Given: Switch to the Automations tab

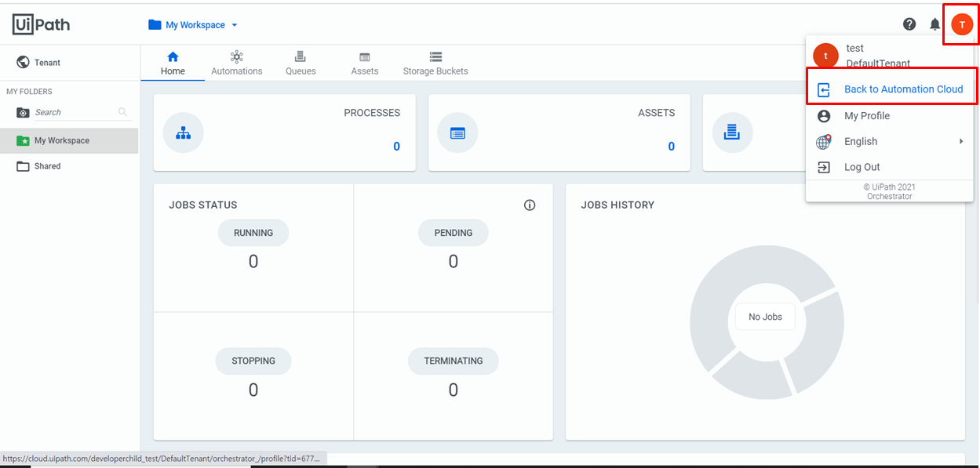Looking at the screenshot, I should pyautogui.click(x=236, y=63).
